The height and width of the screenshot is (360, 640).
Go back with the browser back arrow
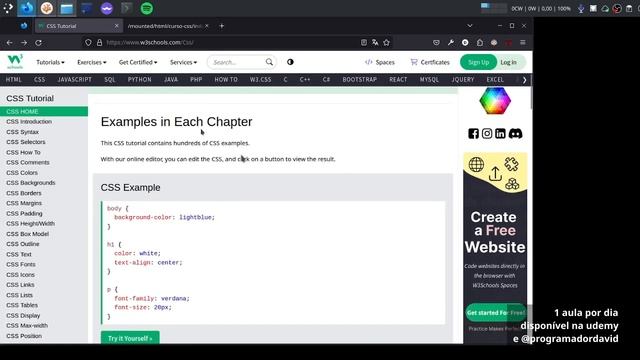pos(9,42)
